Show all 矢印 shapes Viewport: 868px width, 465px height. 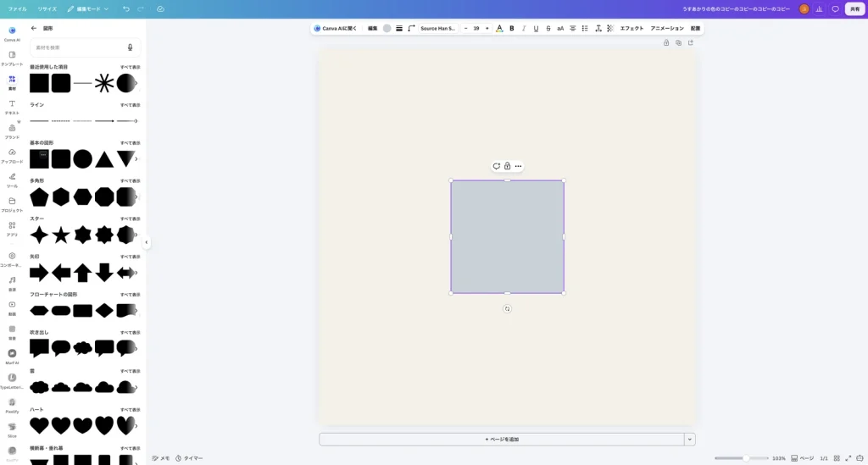pos(130,257)
